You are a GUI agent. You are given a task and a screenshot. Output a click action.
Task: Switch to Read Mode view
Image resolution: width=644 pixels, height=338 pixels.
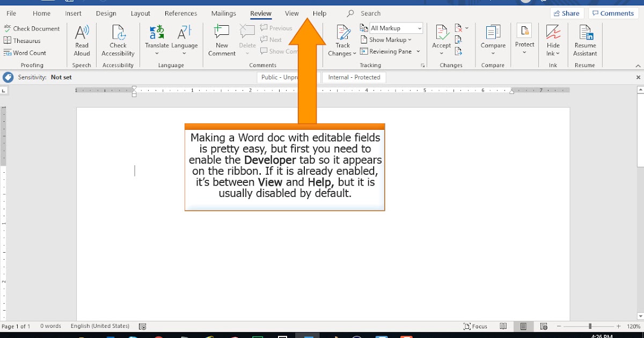click(503, 326)
